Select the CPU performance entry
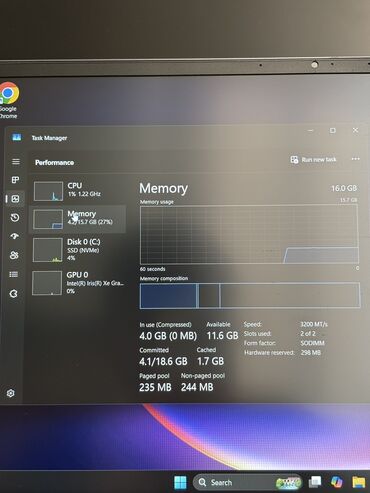The width and height of the screenshot is (370, 493). pyautogui.click(x=79, y=191)
